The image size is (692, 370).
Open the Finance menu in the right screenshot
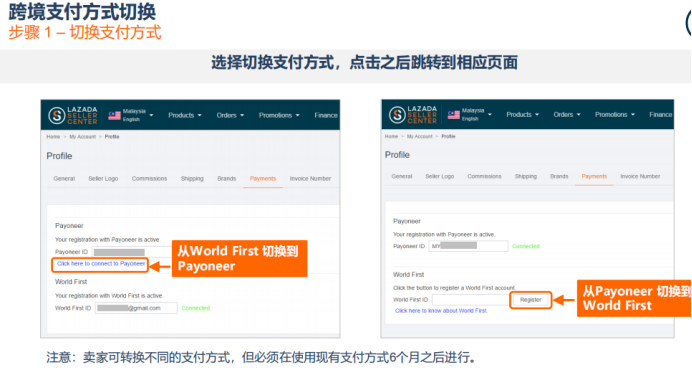[x=661, y=114]
